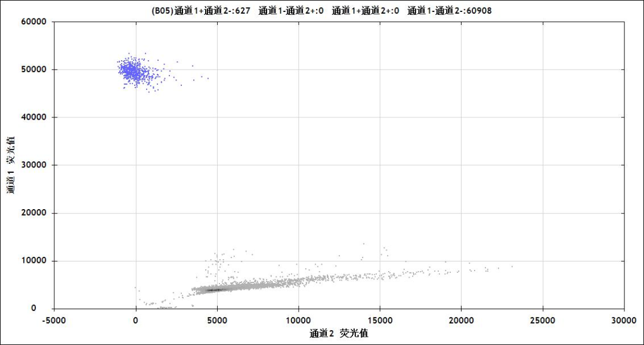
Task: Click the 50000 tick on Y-axis
Action: [x=33, y=70]
